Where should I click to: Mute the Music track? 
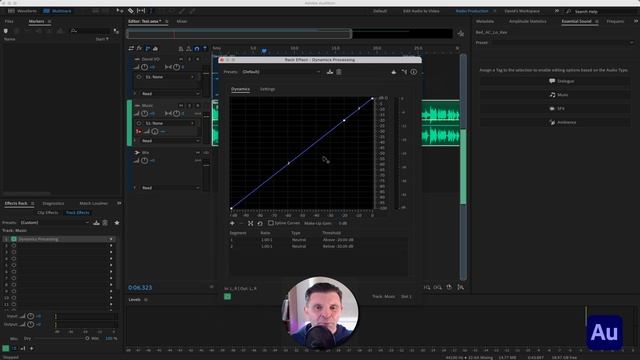click(x=181, y=106)
